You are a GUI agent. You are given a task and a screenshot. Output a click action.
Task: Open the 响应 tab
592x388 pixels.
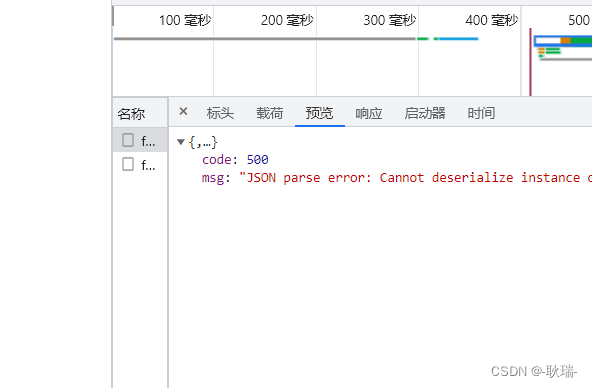[x=368, y=113]
